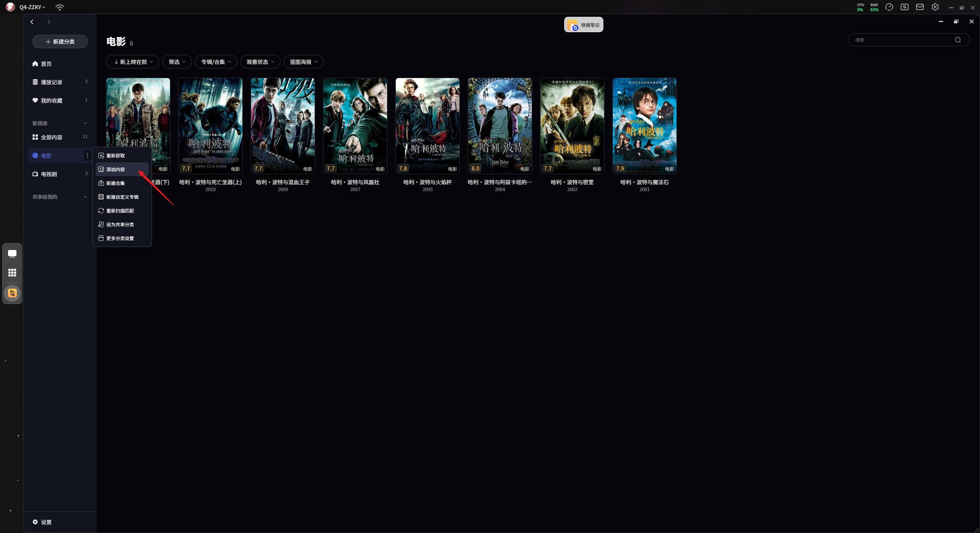Open the app grid icon in left dock
Image resolution: width=980 pixels, height=533 pixels.
[12, 273]
